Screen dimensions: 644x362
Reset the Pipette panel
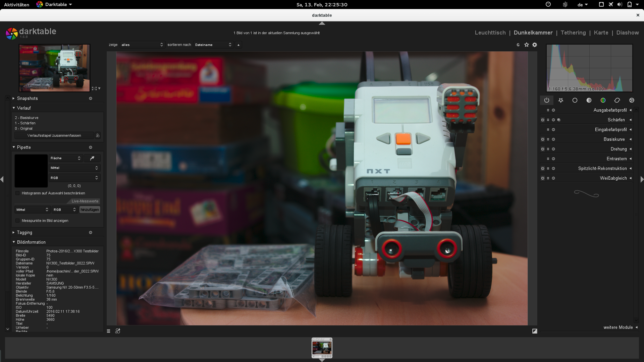coord(91,147)
